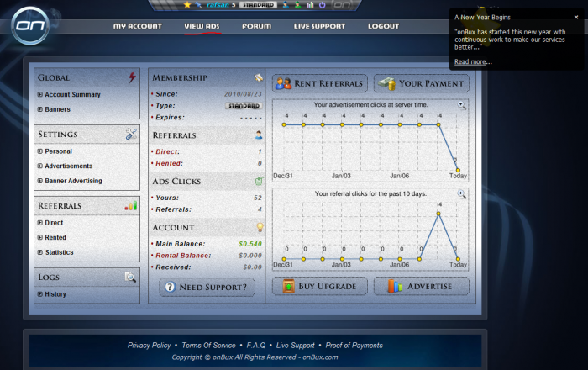Viewport: 588px width, 370px height.
Task: Zoom the advertisement clicks chart
Action: click(462, 105)
